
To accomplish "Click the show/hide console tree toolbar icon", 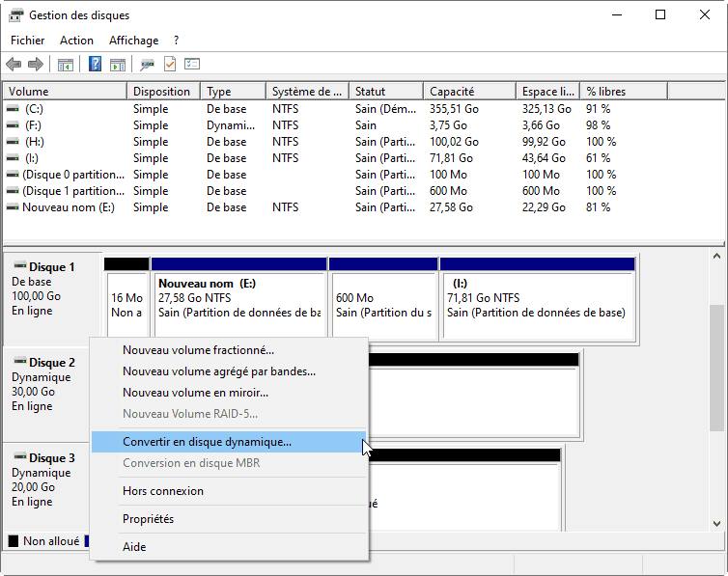I will (66, 65).
